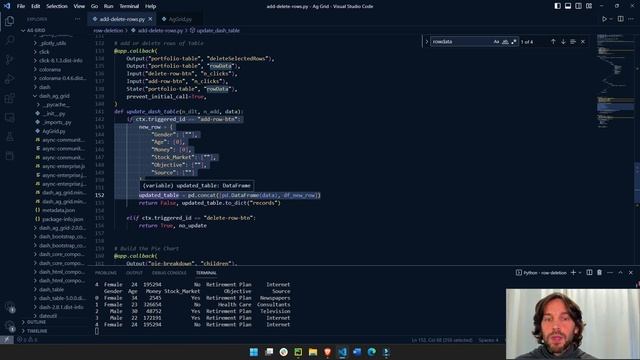Split the terminal
Screen dimensions: 640x360
589,272
